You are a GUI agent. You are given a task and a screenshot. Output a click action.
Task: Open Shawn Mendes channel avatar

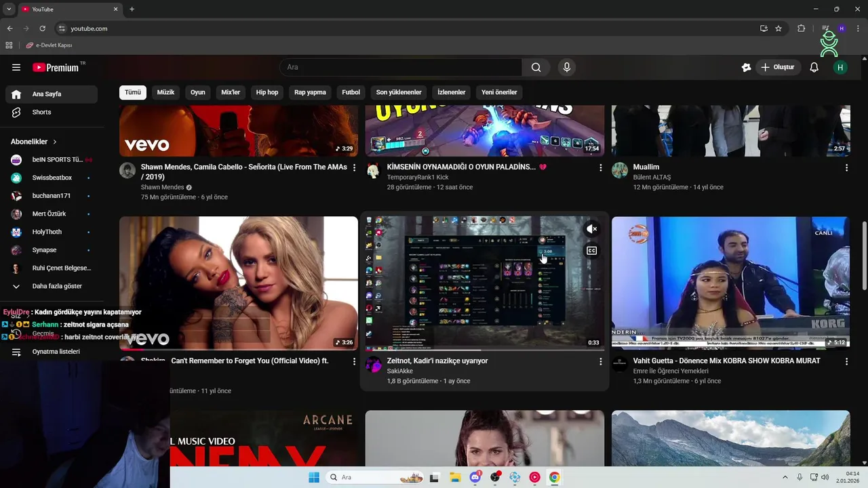coord(127,170)
